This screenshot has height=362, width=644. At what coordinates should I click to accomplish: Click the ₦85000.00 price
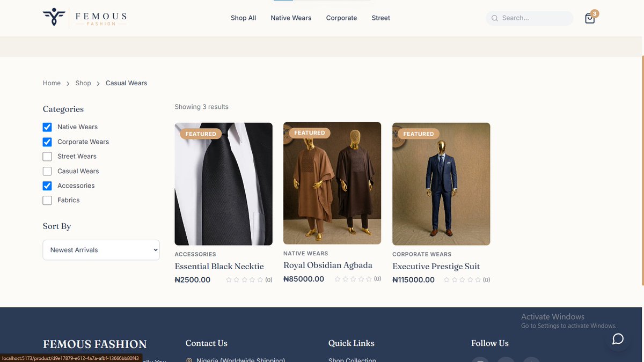(x=304, y=279)
